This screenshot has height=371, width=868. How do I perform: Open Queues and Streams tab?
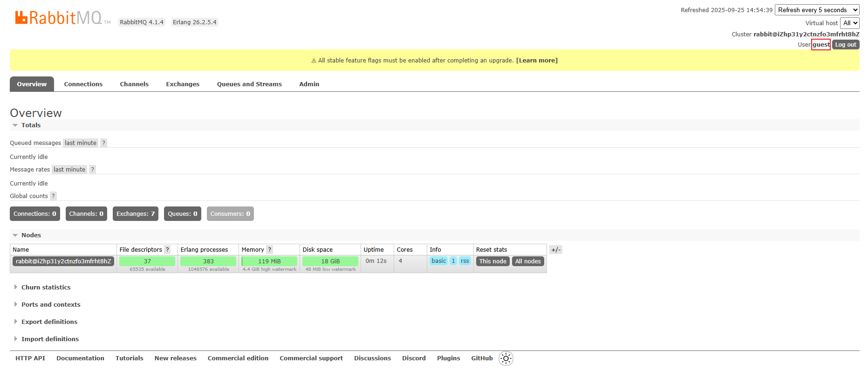tap(249, 84)
